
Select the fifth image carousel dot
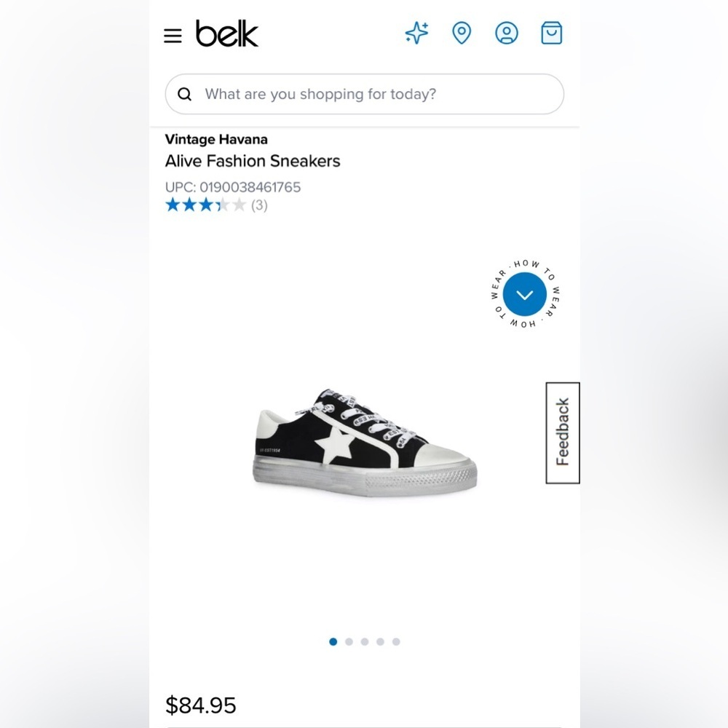click(x=396, y=641)
